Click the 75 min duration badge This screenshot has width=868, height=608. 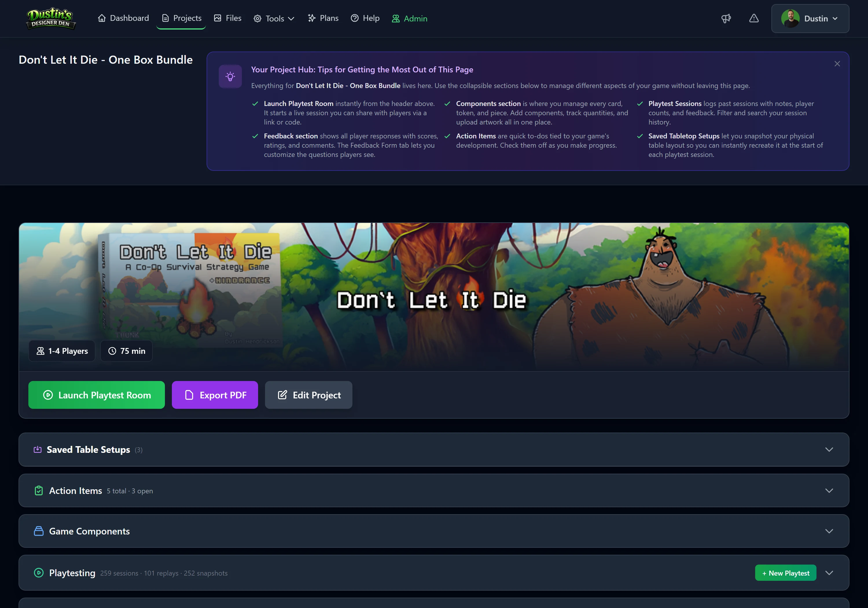coord(126,351)
